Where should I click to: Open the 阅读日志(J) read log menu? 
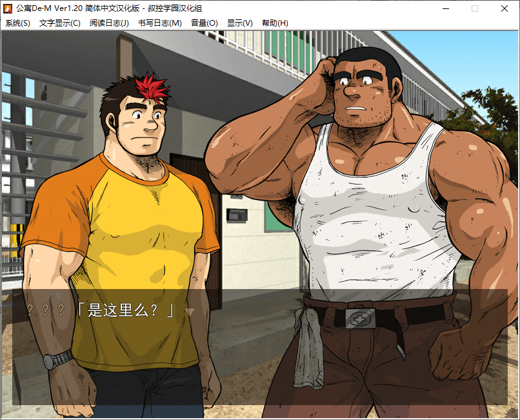109,23
